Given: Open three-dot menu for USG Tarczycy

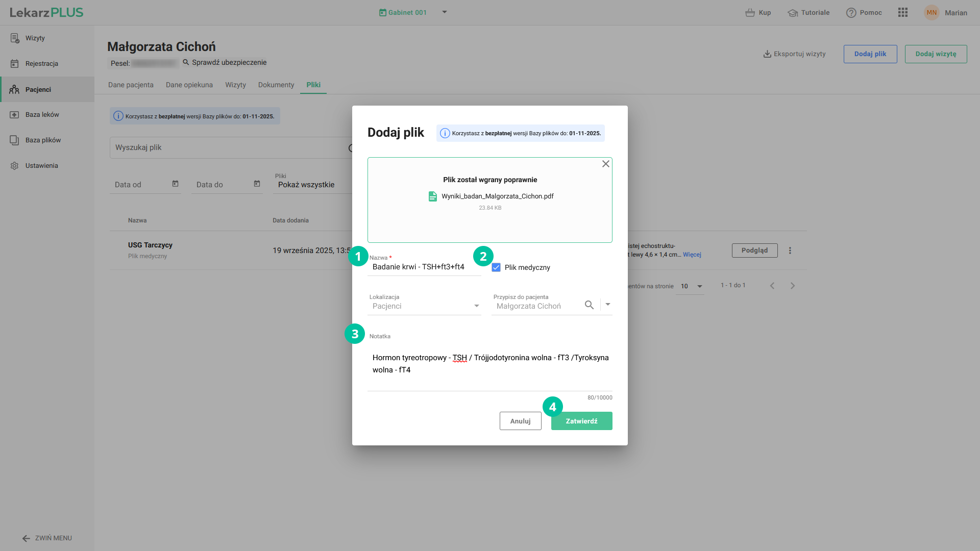Looking at the screenshot, I should [790, 251].
